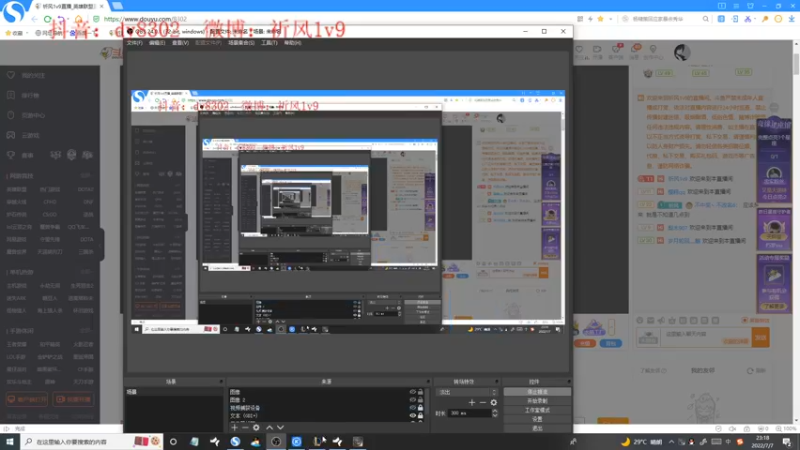Click the transition duration stepper arrows
The image size is (800, 450).
[x=494, y=413]
